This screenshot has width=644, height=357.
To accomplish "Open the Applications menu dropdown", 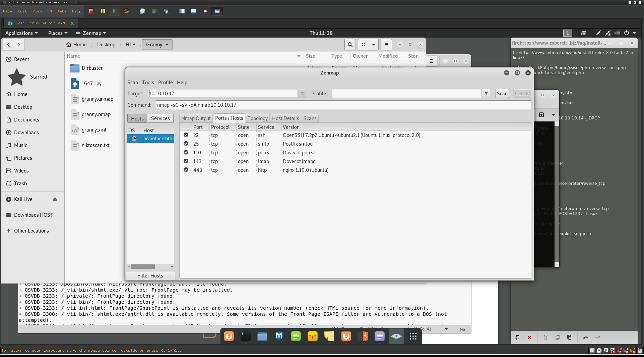I will [x=21, y=33].
